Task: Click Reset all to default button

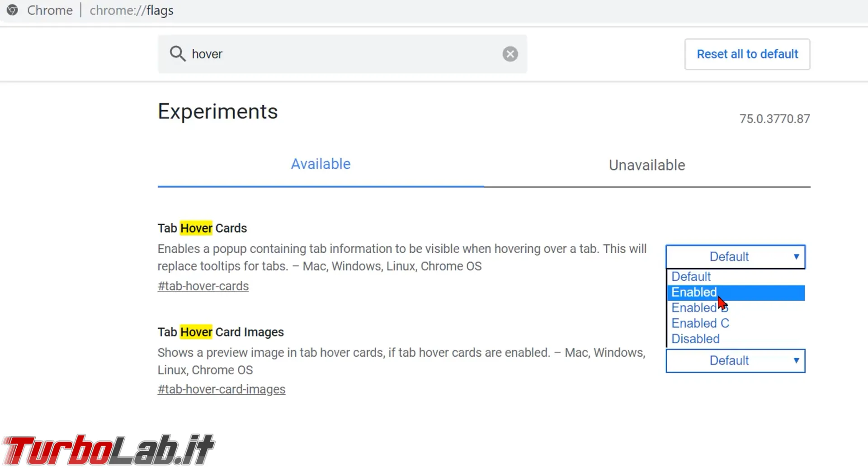Action: (x=747, y=54)
